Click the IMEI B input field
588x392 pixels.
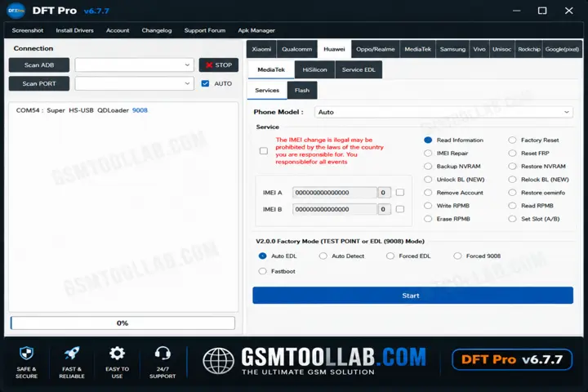(335, 209)
